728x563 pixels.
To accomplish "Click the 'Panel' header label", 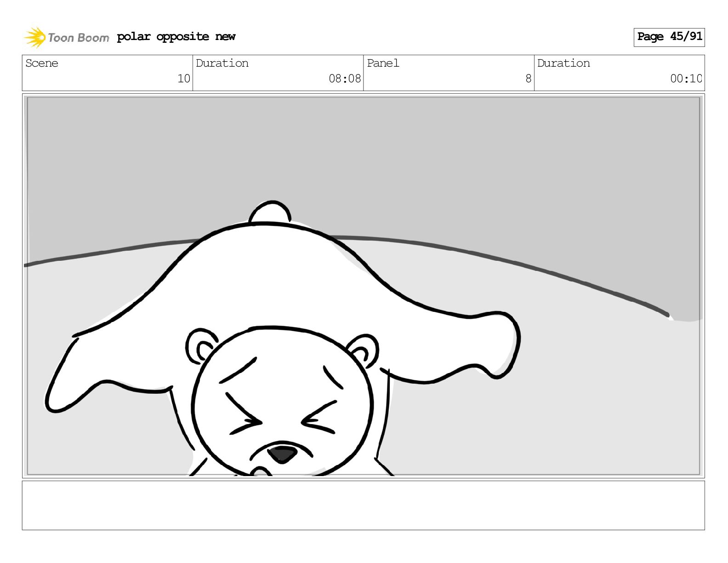I will [x=383, y=63].
